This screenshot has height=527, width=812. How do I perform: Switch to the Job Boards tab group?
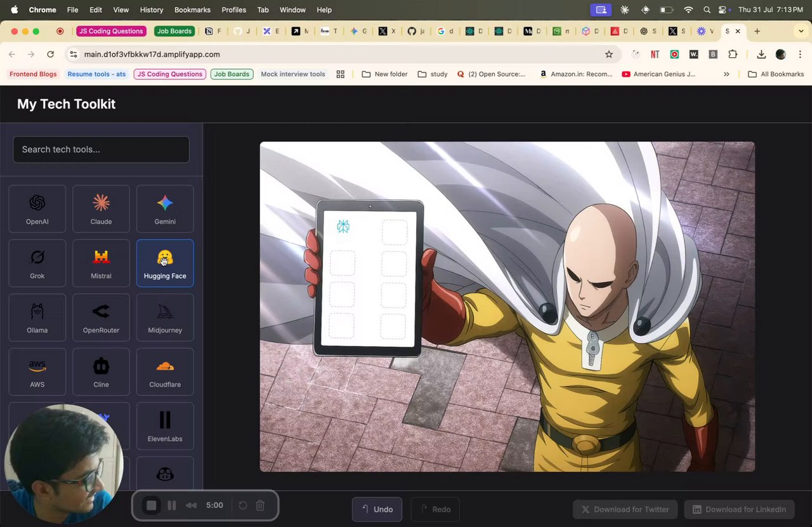point(174,31)
